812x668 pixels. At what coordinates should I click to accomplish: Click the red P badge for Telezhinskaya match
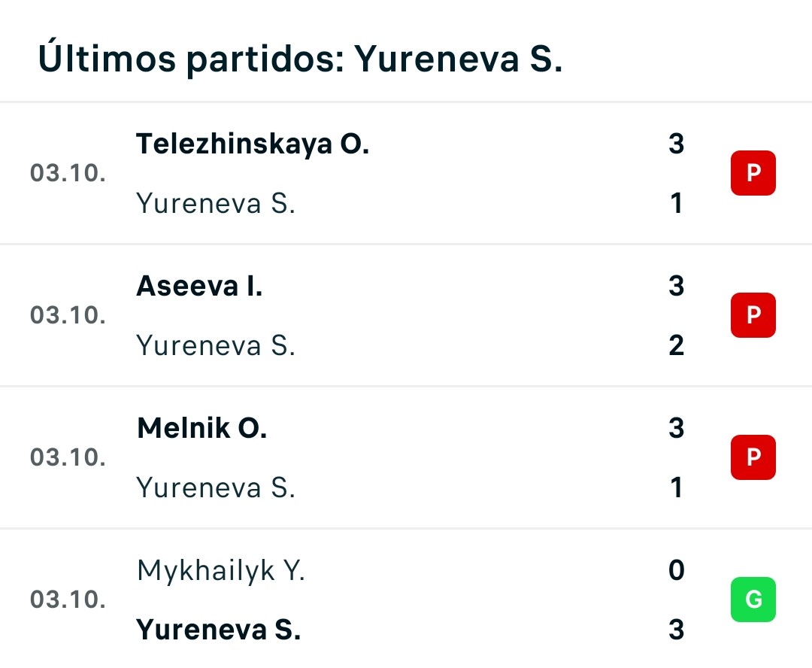[x=753, y=173]
